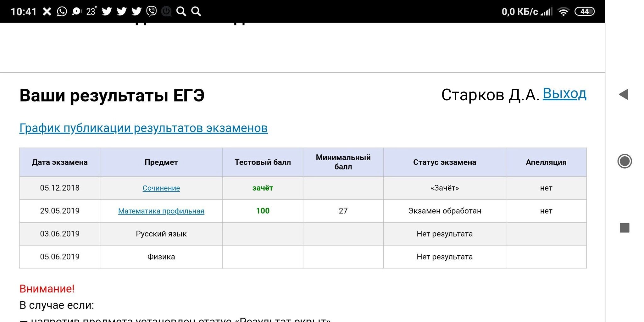Open График публикации результатов экзаменов link

point(143,128)
